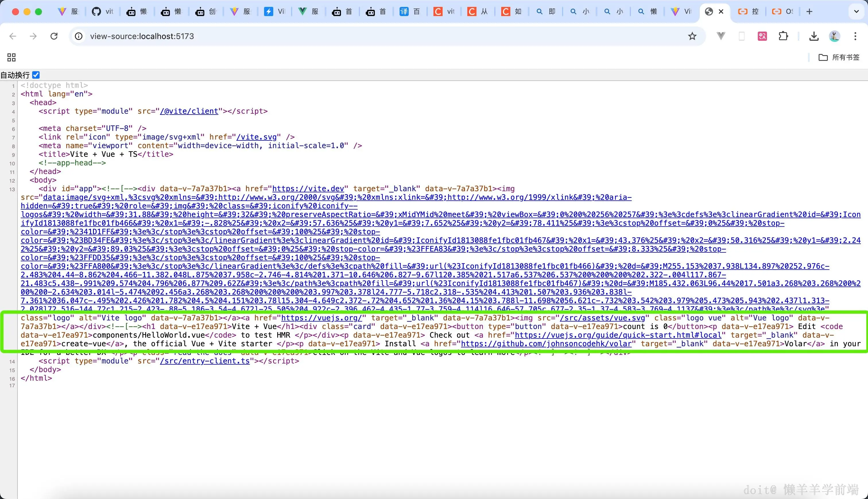Bookmark this page with star icon
This screenshot has height=499, width=868.
pos(692,36)
